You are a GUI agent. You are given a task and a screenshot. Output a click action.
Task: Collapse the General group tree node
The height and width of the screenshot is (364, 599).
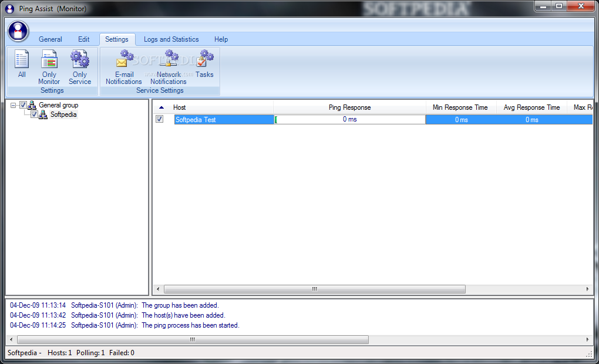pos(14,105)
